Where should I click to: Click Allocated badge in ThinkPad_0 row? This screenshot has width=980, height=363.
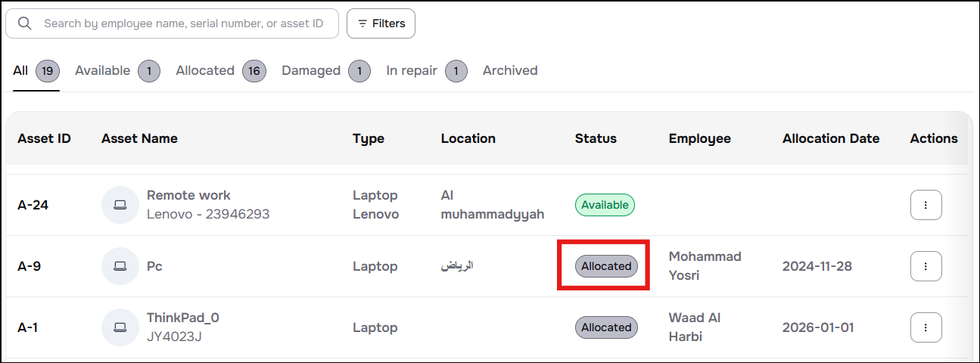click(606, 327)
